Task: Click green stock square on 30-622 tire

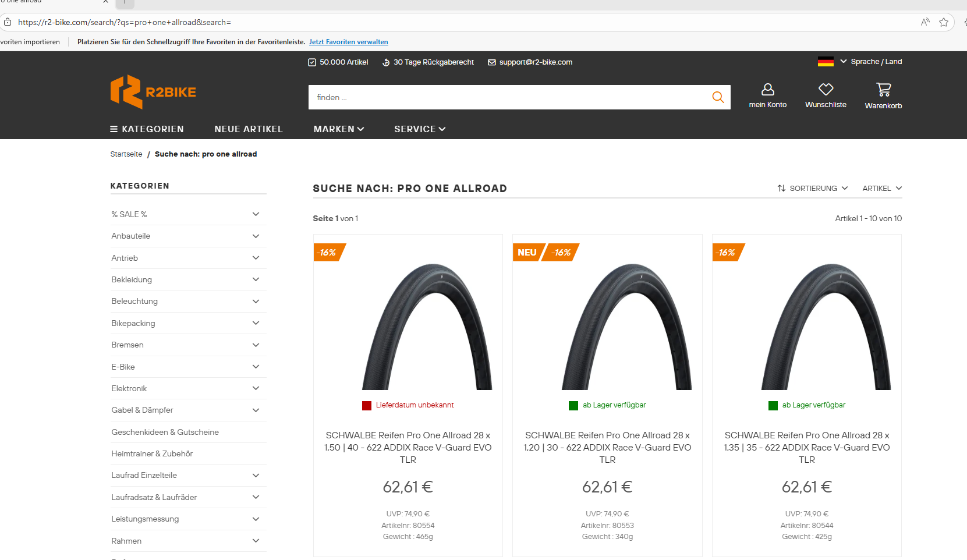Action: pos(573,406)
